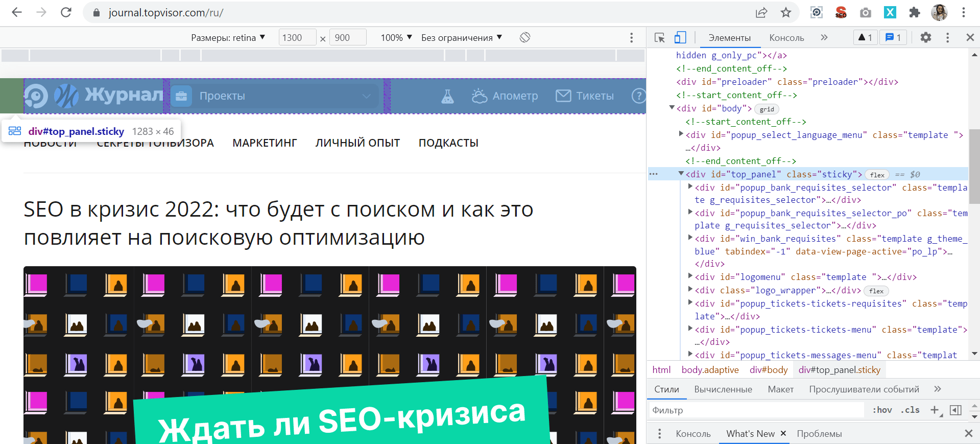Open Без ограничения throttling dropdown
The height and width of the screenshot is (444, 980).
click(462, 37)
